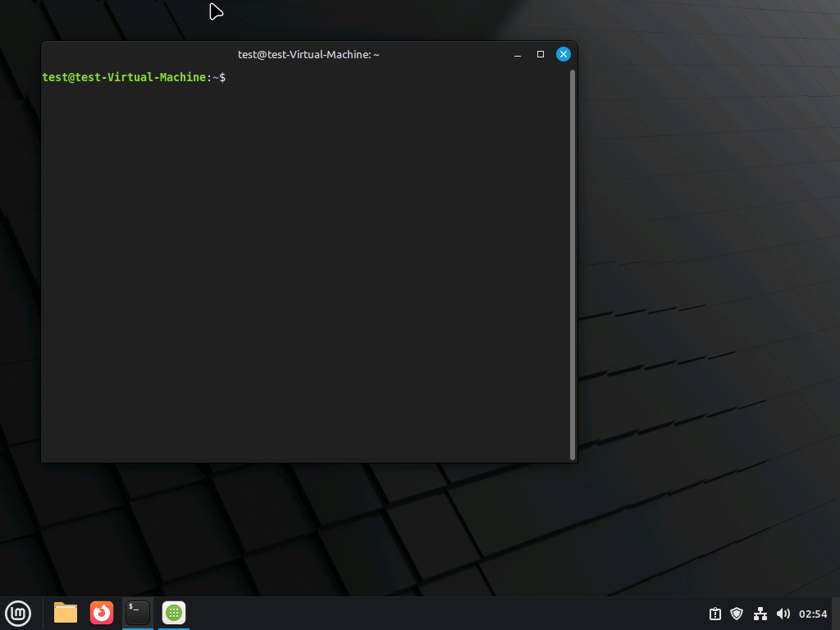Click the terminal title bar text
The height and width of the screenshot is (630, 840).
[x=308, y=54]
